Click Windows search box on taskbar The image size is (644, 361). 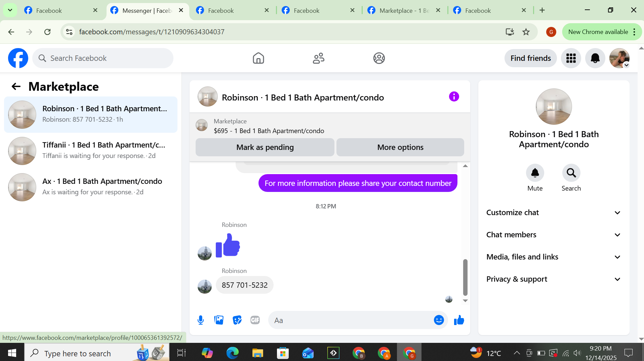97,353
